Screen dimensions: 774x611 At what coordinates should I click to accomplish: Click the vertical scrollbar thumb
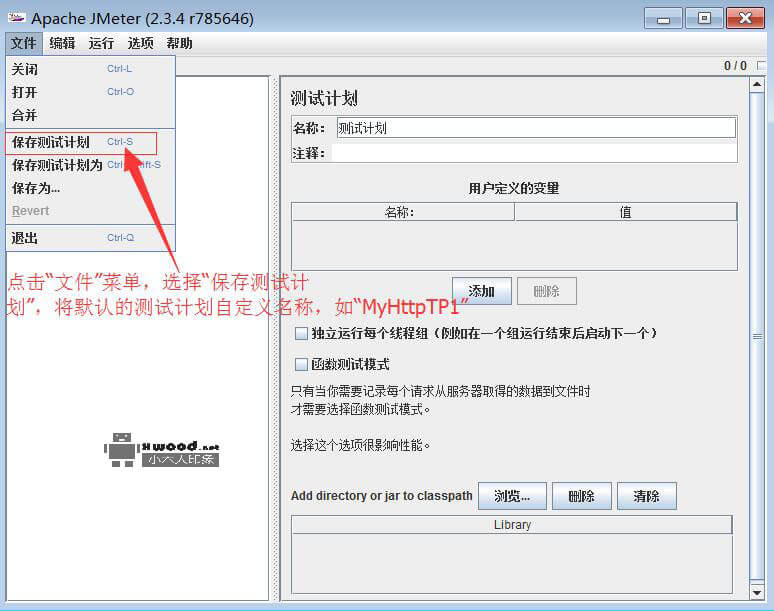(x=757, y=337)
